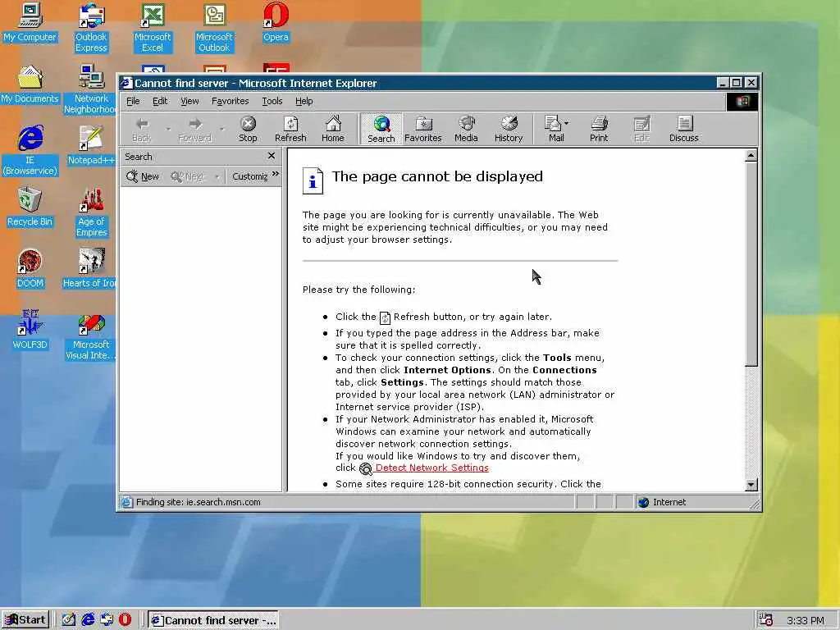The width and height of the screenshot is (840, 630).
Task: Go to the Home page
Action: click(333, 129)
